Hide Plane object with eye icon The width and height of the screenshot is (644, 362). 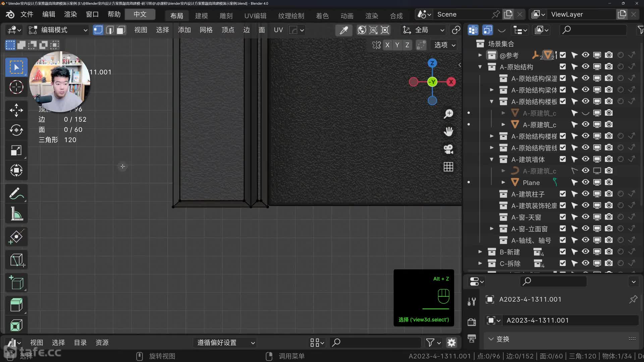point(585,182)
